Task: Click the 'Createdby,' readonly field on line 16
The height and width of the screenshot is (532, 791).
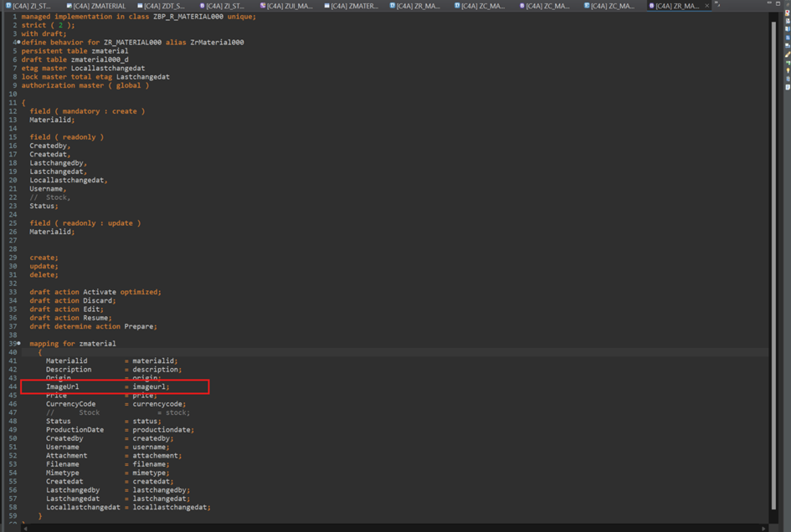Action: coord(50,146)
